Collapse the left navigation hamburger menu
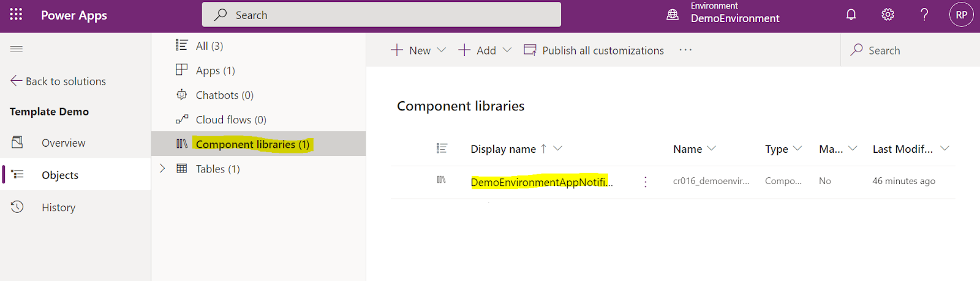Viewport: 980px width, 281px height. click(x=17, y=48)
